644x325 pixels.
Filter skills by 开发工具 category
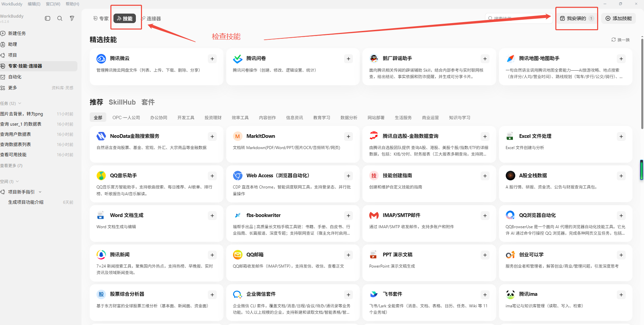pyautogui.click(x=186, y=118)
